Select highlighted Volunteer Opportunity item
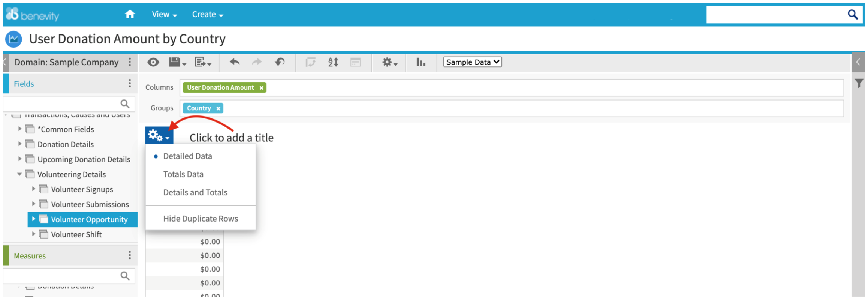The image size is (868, 300). pos(82,219)
